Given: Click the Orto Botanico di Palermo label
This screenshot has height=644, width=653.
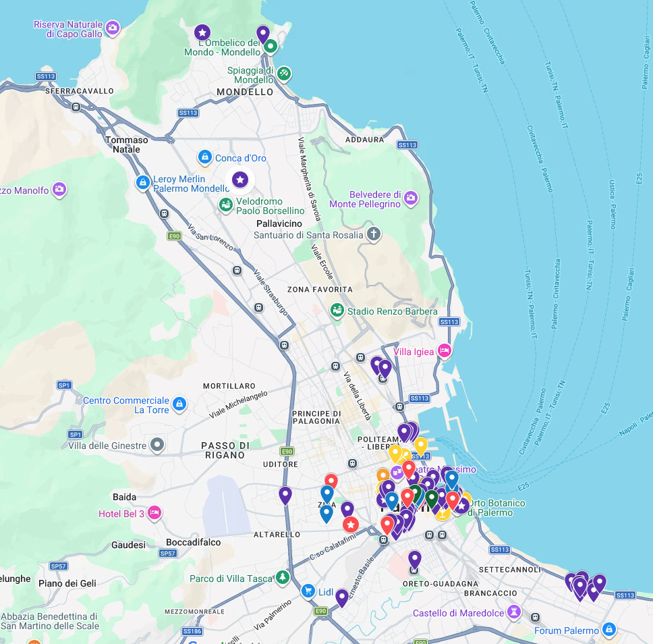Looking at the screenshot, I should pos(496,508).
